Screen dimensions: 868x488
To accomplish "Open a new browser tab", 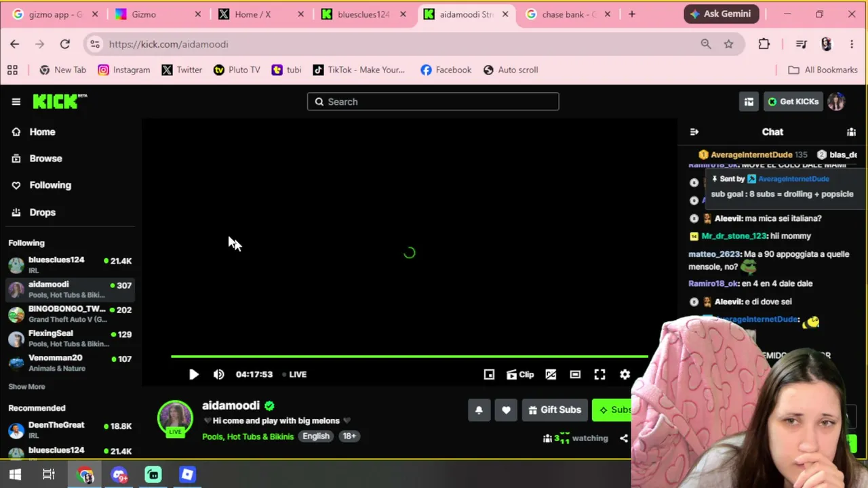I will coord(632,14).
